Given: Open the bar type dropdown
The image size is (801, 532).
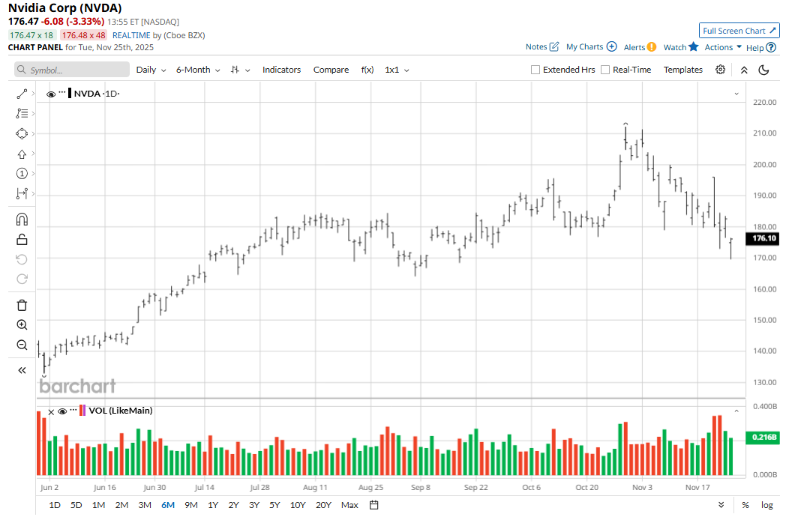Looking at the screenshot, I should [240, 70].
